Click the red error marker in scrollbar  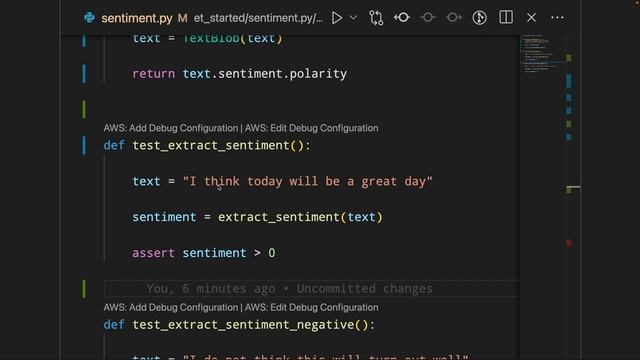click(x=569, y=243)
